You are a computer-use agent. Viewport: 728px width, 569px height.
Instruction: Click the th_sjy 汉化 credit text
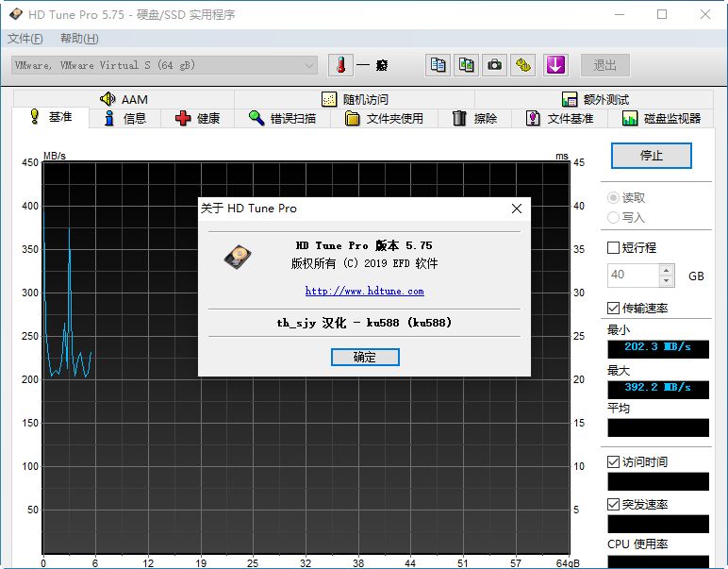(x=364, y=323)
